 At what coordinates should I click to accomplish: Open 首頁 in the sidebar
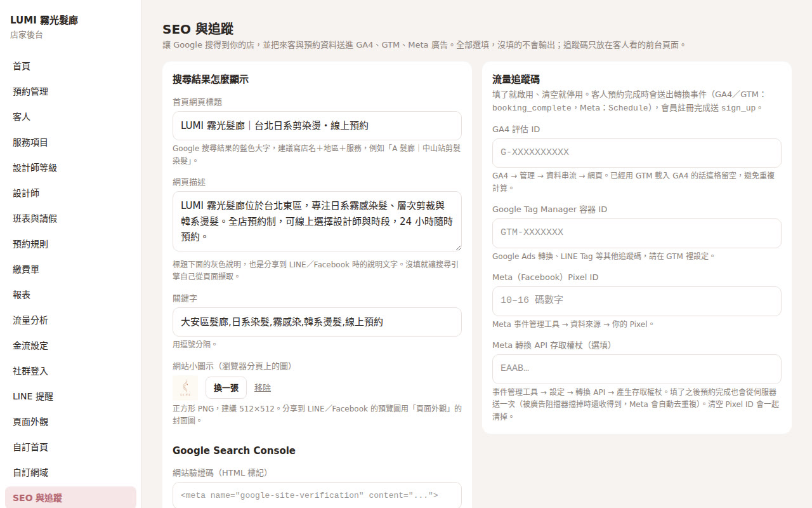click(70, 66)
